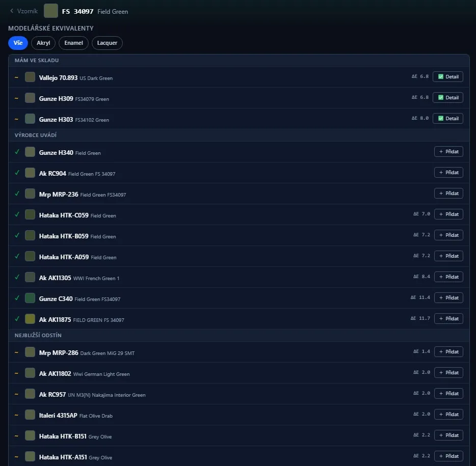Click Přidat for Mrp MRP-236

click(x=448, y=193)
